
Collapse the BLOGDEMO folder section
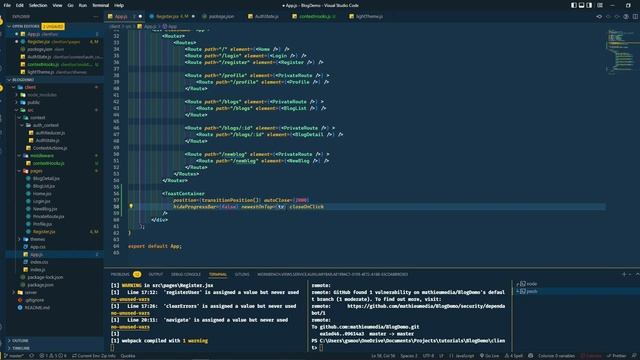(x=22, y=80)
